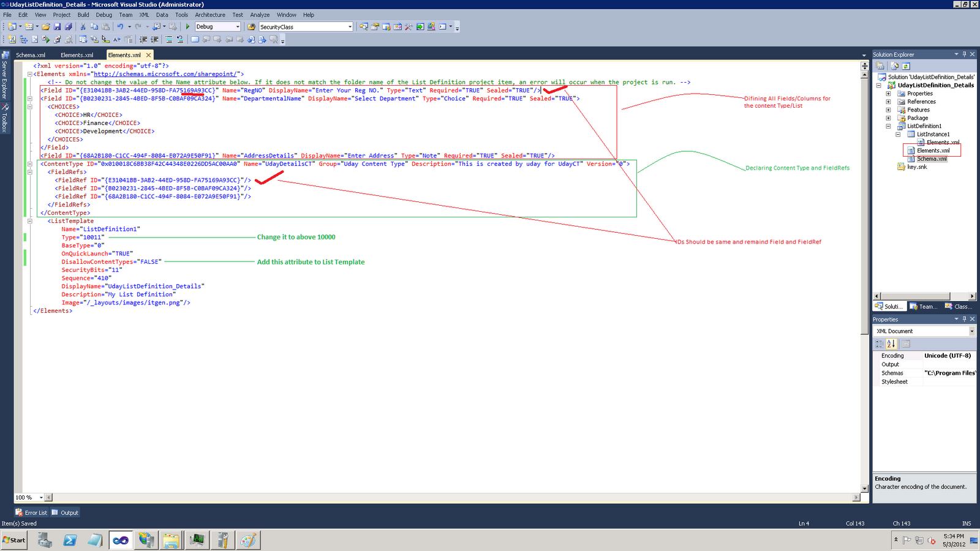Collapse the ListDefinition1 node

[888, 126]
